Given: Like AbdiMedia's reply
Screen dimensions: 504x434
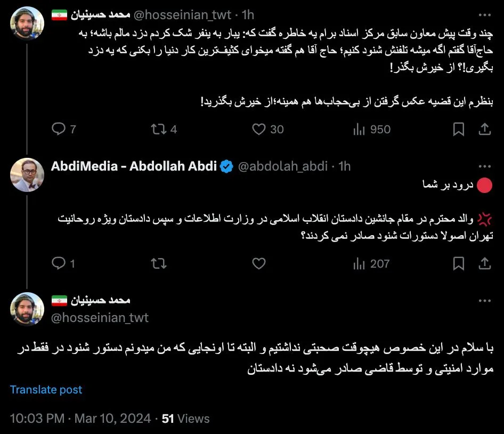Looking at the screenshot, I should (258, 263).
